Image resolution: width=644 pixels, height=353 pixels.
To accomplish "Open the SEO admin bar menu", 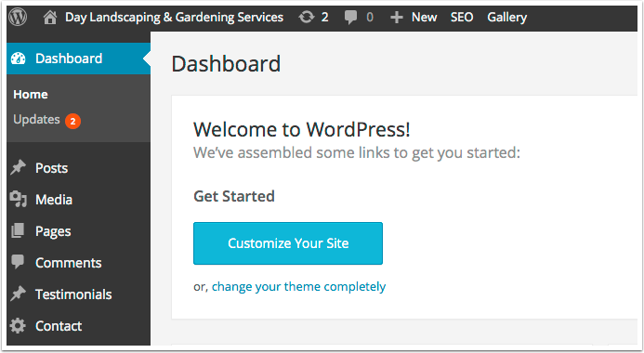I will pyautogui.click(x=462, y=18).
